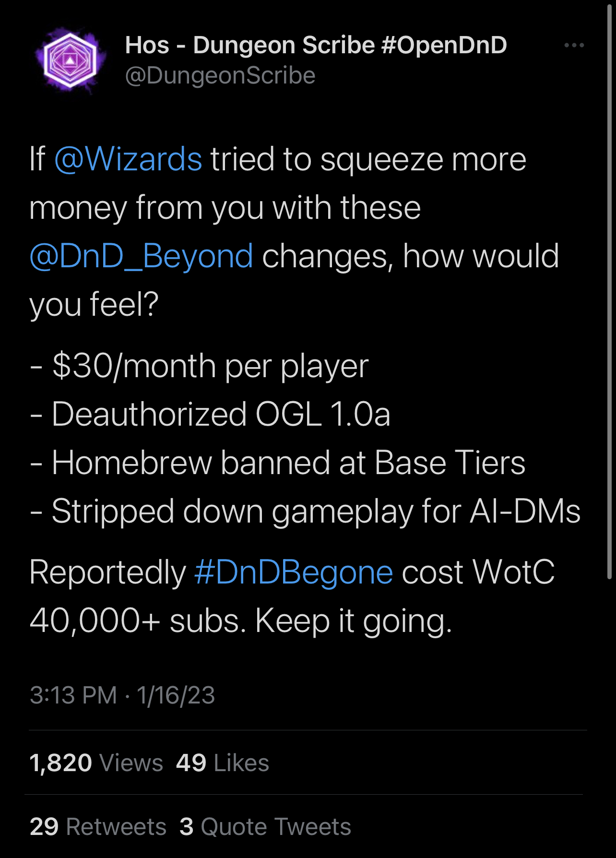Open the @DnD_Beyond mention link

coord(141,256)
